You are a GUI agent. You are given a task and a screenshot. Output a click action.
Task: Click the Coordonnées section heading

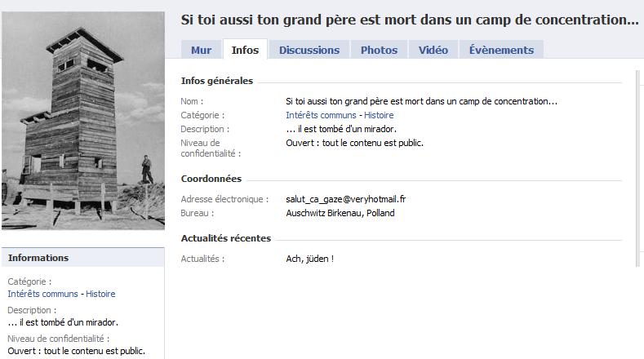click(211, 179)
